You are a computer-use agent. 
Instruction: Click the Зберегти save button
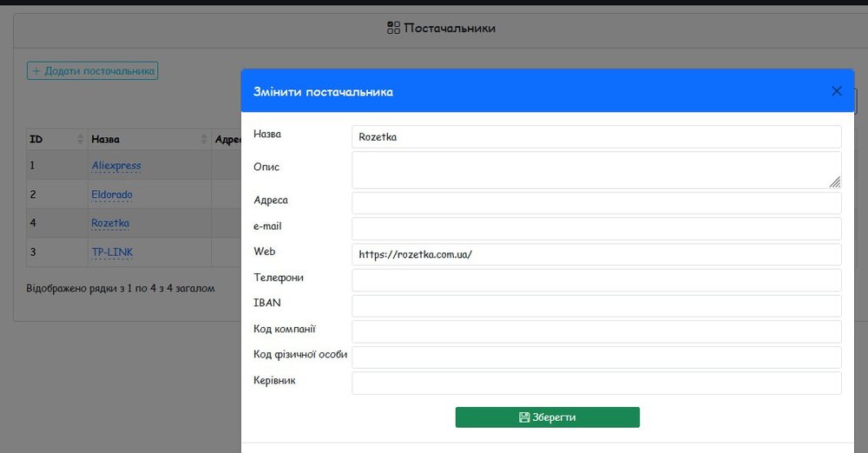click(x=547, y=417)
